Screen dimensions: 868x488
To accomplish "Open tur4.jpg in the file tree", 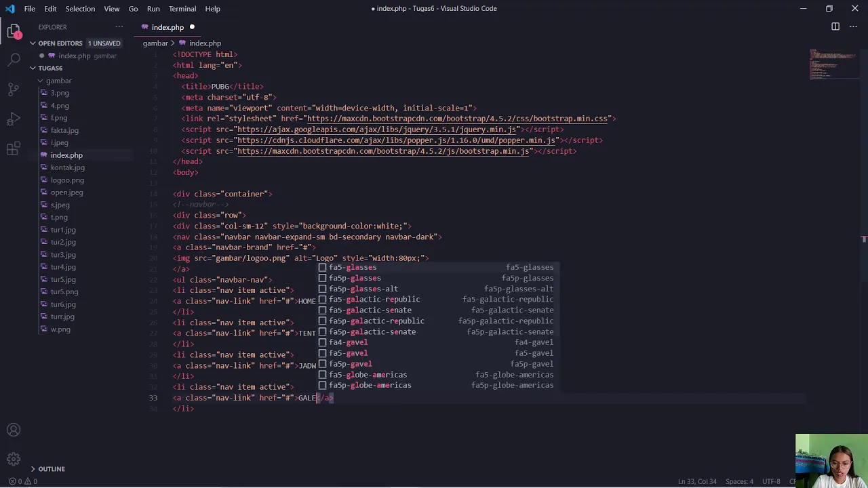I will pos(63,267).
